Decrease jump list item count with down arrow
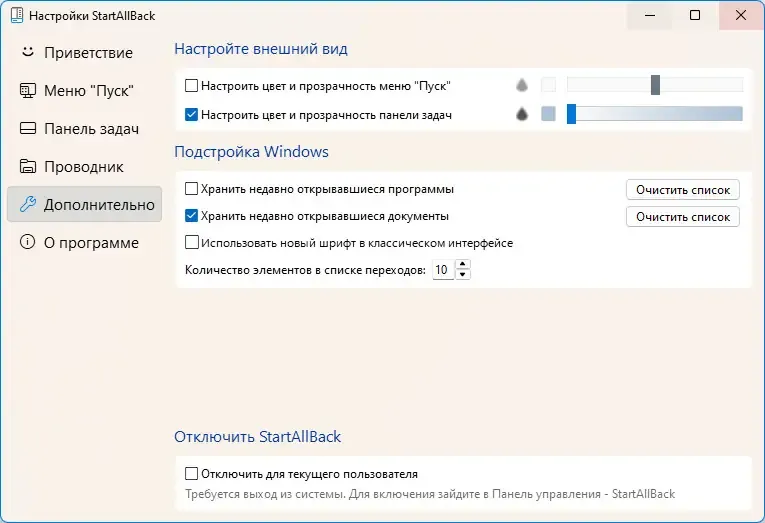Screen dimensions: 765x523 click(x=463, y=275)
